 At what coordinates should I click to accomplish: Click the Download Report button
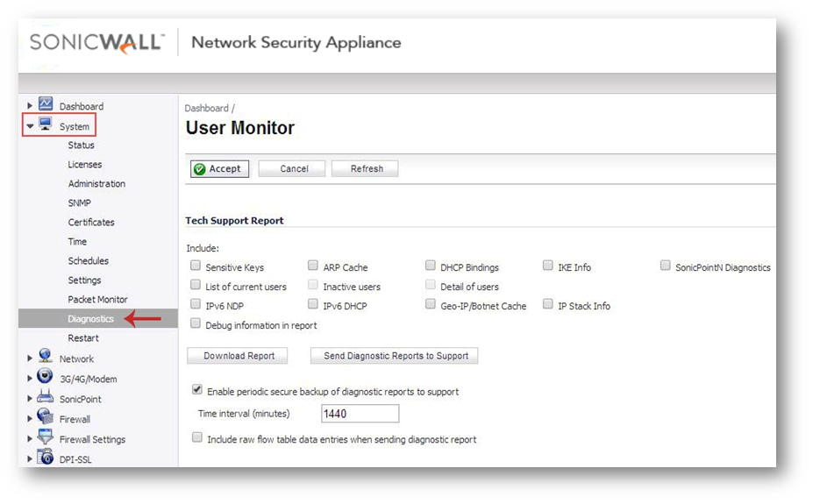tap(239, 356)
